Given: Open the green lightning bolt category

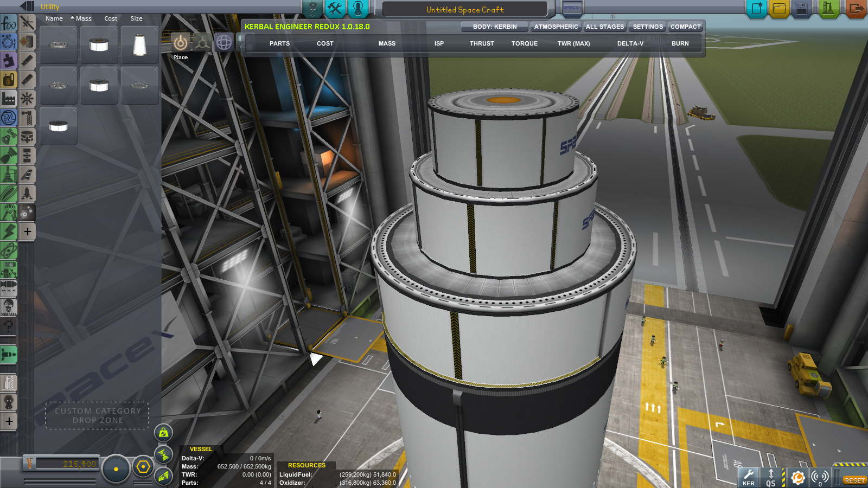Looking at the screenshot, I should 9,232.
